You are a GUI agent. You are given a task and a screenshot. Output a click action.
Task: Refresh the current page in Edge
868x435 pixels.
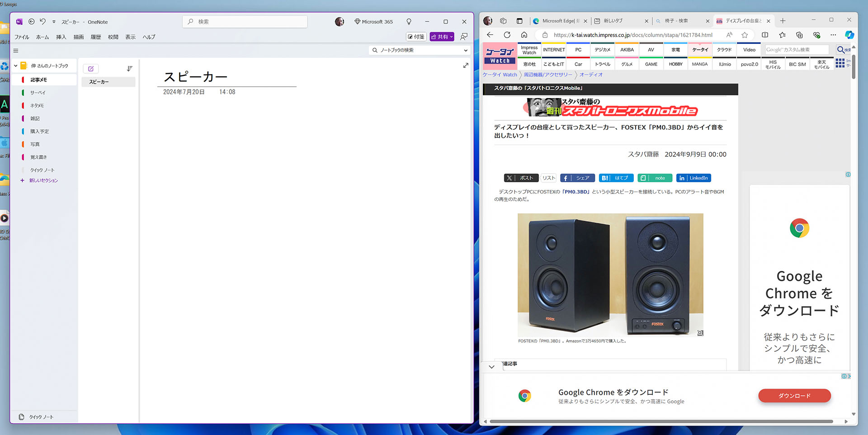click(507, 35)
